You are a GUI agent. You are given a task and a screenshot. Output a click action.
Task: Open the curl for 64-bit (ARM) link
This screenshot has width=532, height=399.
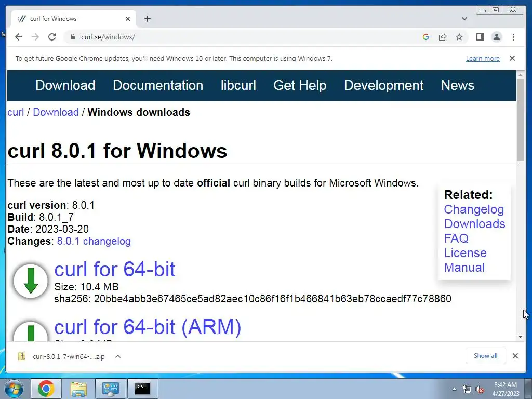[148, 327]
